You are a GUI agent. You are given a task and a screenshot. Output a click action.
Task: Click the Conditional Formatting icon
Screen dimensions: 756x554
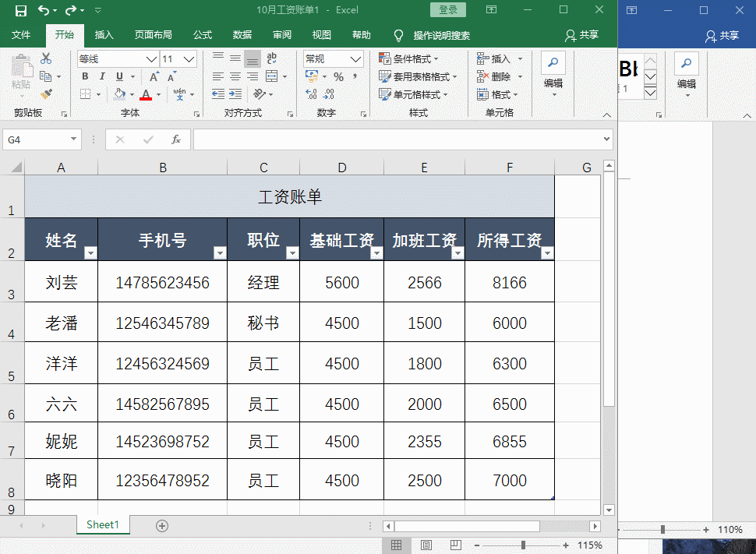384,58
